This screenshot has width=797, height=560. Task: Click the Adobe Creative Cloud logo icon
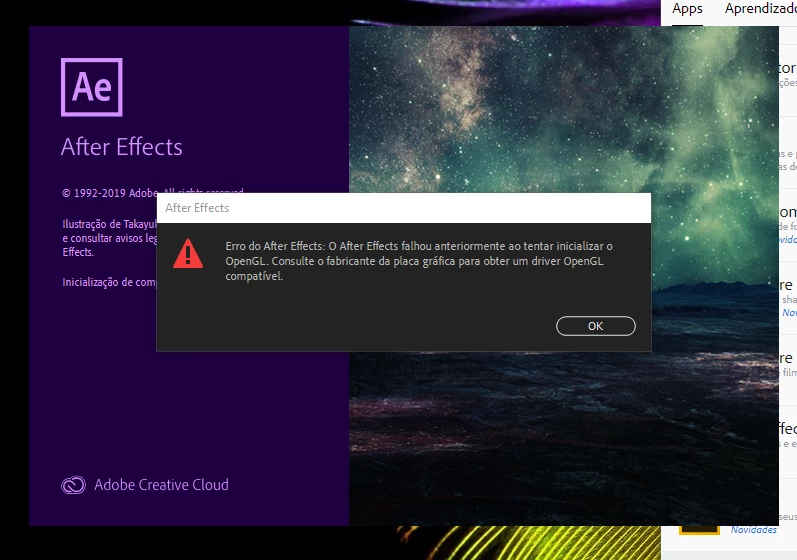tap(74, 485)
